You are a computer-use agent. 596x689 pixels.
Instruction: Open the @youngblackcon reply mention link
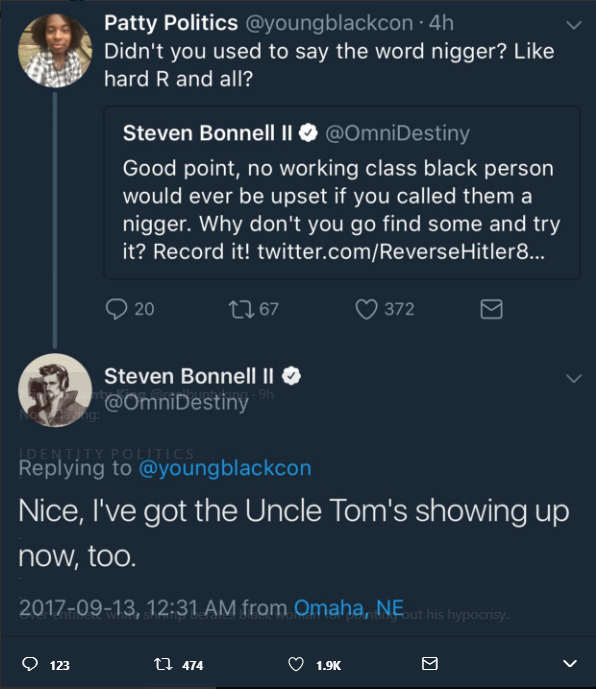[225, 468]
